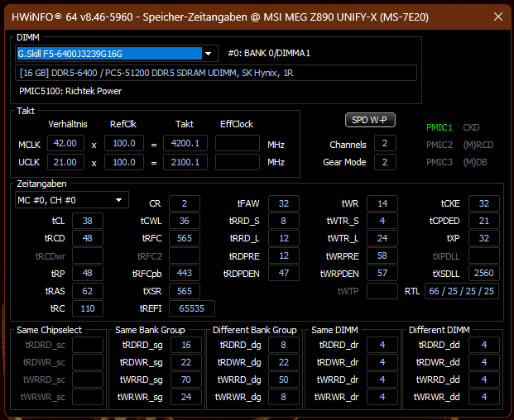The width and height of the screenshot is (514, 420).
Task: Click the tCL value field showing 38
Action: (88, 221)
